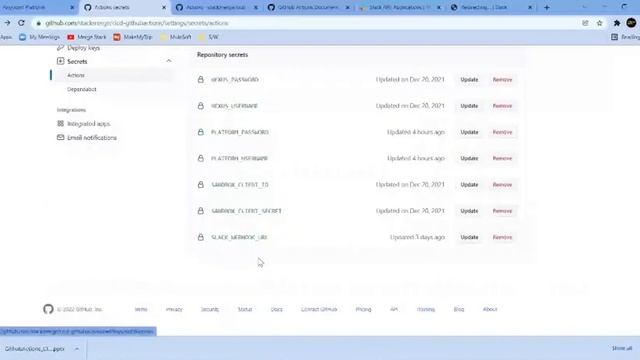Image resolution: width=640 pixels, height=360 pixels.
Task: Expand the downloaded file options arrow
Action: pos(76,349)
